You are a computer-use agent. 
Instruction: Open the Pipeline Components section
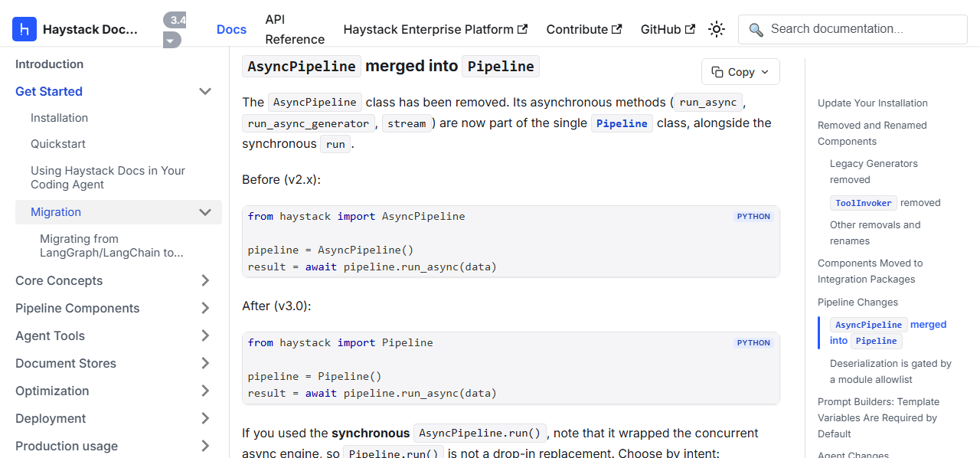click(x=77, y=308)
